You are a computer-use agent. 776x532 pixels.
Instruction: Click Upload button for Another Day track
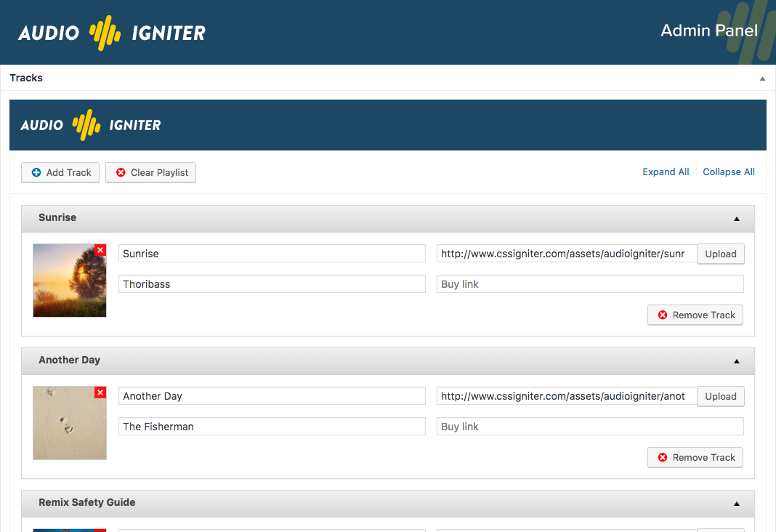(721, 396)
